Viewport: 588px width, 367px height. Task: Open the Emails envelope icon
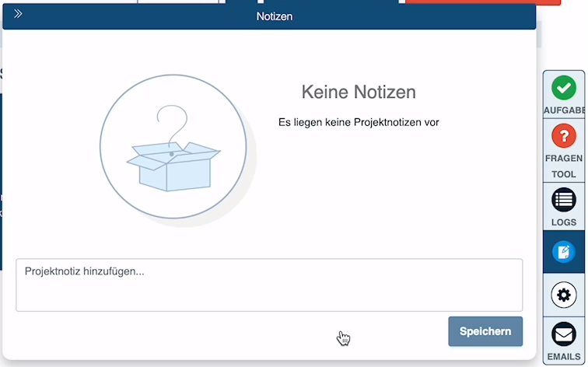tap(564, 334)
